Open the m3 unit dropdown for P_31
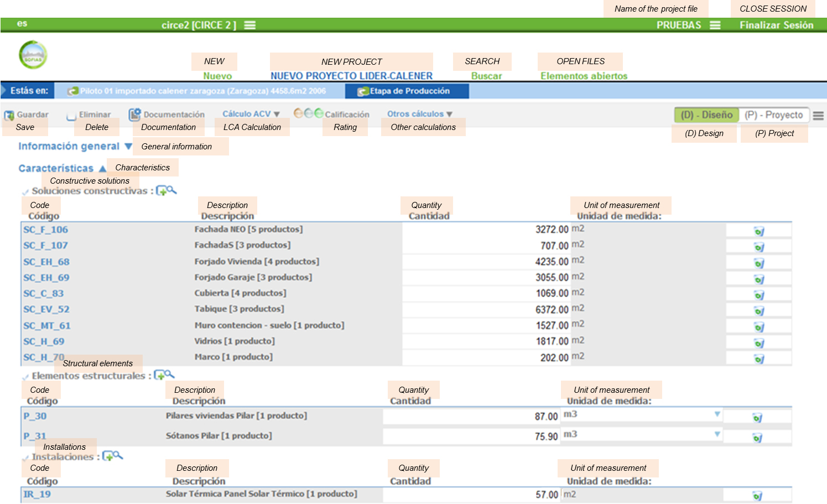The image size is (827, 504). tap(717, 434)
